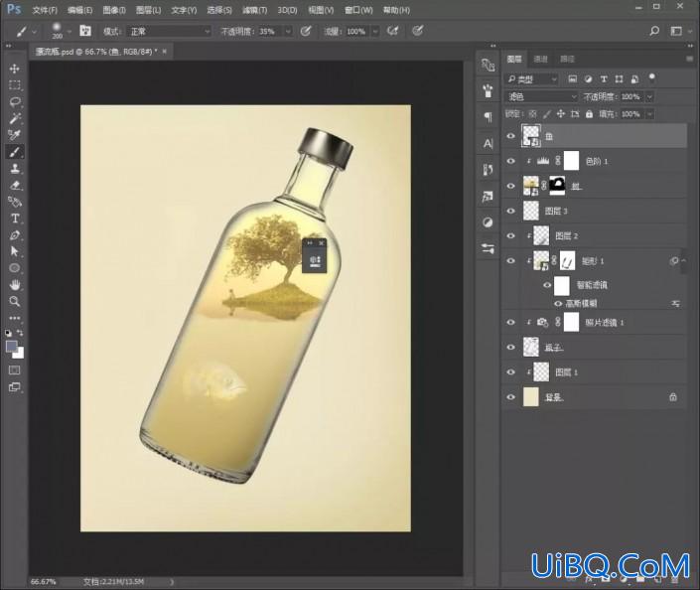Viewport: 700px width, 590px height.
Task: Open the 文件(F) menu
Action: (x=45, y=10)
